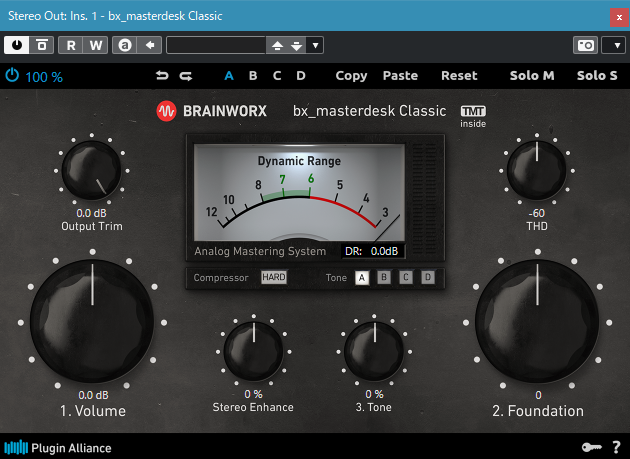Screen dimensions: 630x459
Task: Enable Write automation (W)
Action: (x=96, y=45)
